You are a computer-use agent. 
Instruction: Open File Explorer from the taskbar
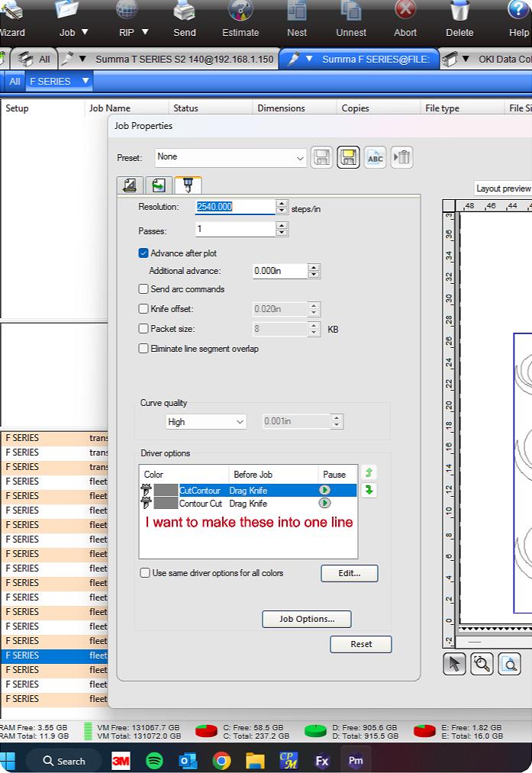256,761
